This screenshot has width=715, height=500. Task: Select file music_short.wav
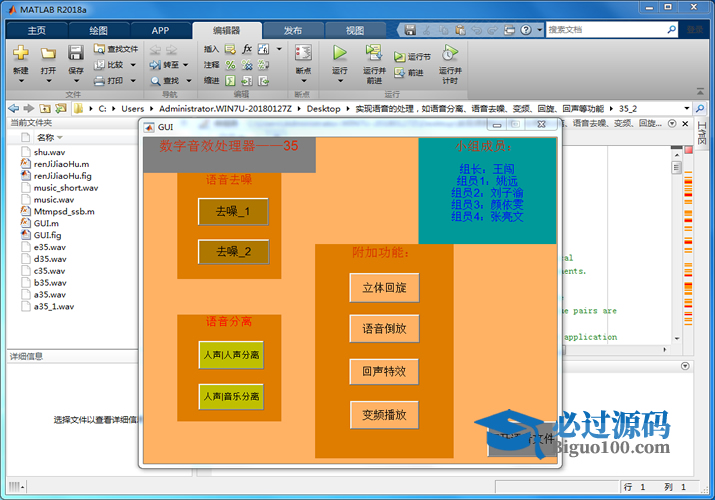[x=66, y=188]
